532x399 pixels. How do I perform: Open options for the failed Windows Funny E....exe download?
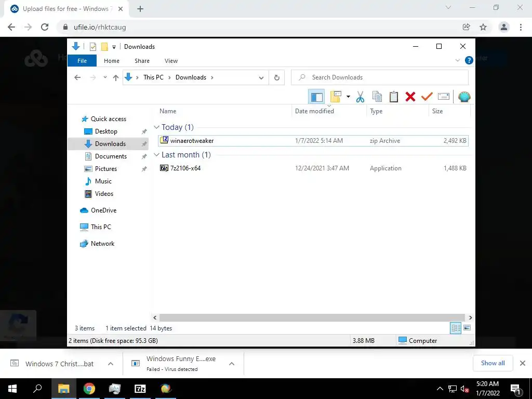click(232, 364)
